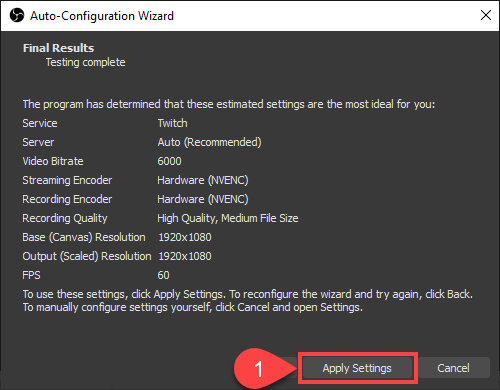Click the 'FPS' label
Image resolution: width=500 pixels, height=390 pixels.
pos(31,275)
